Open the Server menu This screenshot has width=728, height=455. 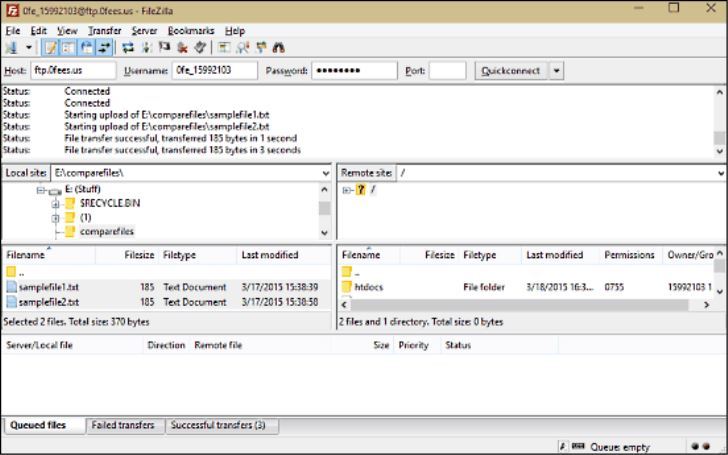coord(144,31)
